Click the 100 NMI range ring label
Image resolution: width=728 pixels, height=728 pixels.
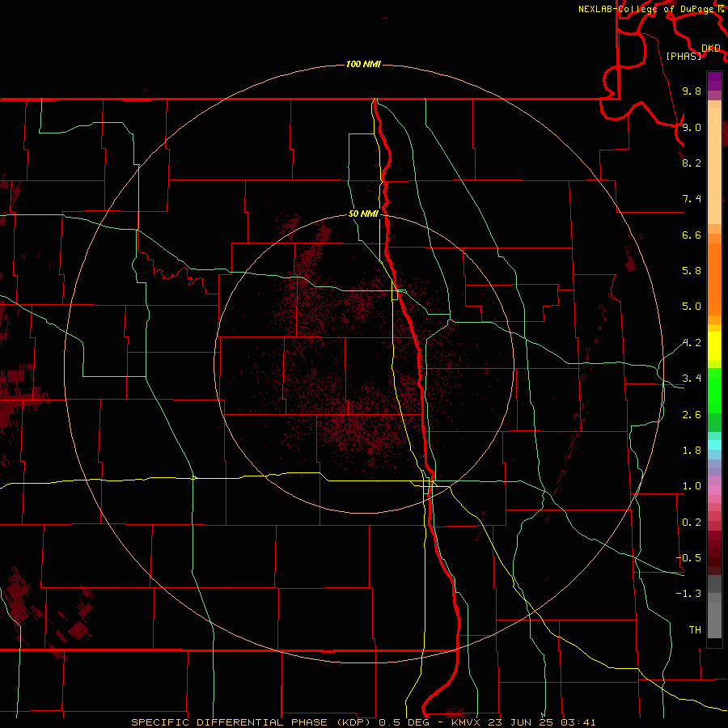[363, 64]
